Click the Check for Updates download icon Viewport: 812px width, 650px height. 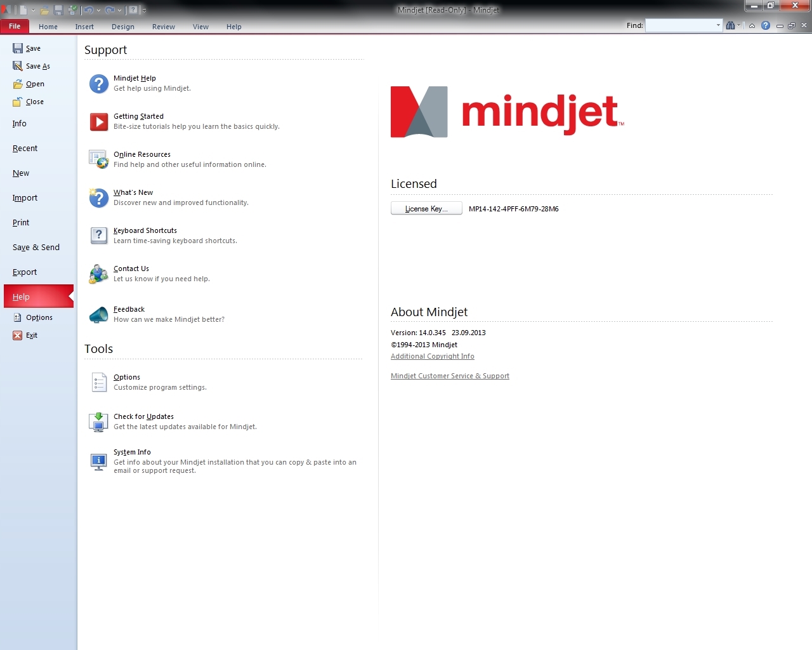(x=99, y=421)
